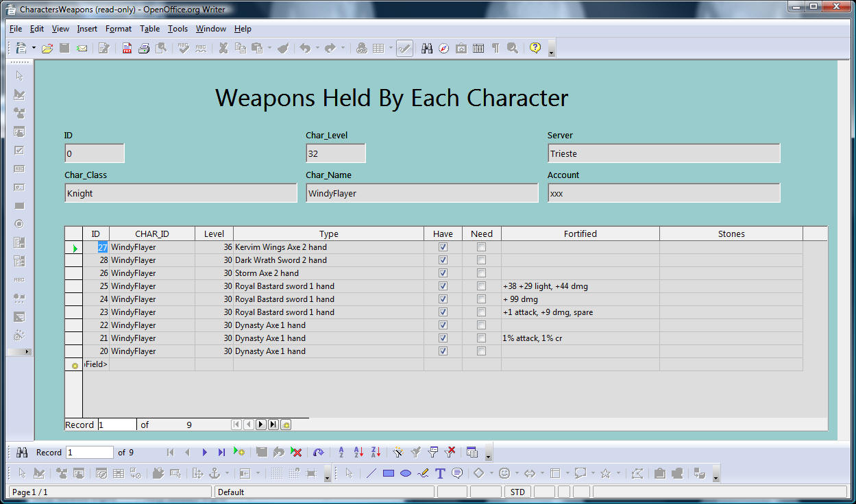Toggle Have checkbox for record ID 20
The image size is (856, 504).
443,351
